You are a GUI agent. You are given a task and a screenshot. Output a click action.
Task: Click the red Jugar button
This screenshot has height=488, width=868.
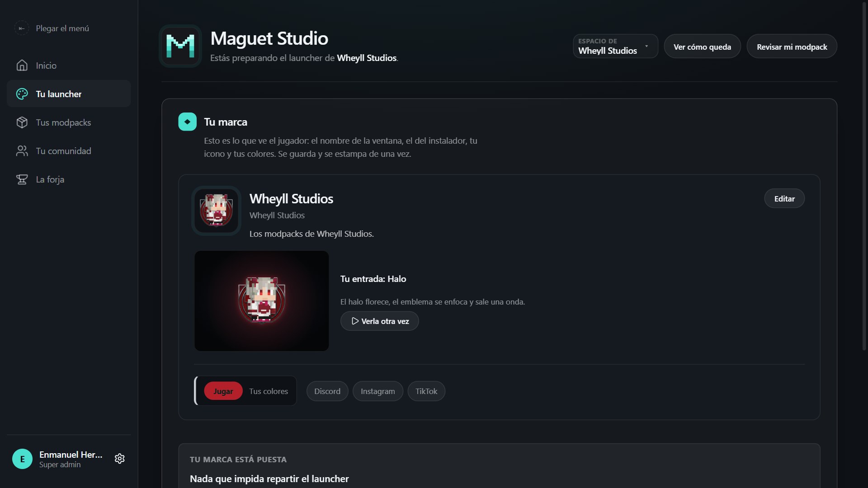coord(223,391)
